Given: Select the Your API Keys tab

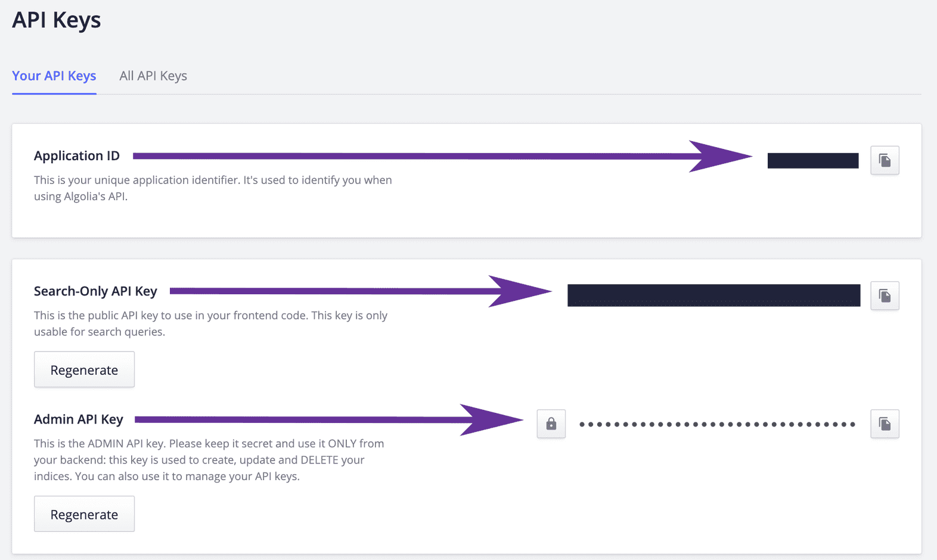Looking at the screenshot, I should [x=54, y=76].
